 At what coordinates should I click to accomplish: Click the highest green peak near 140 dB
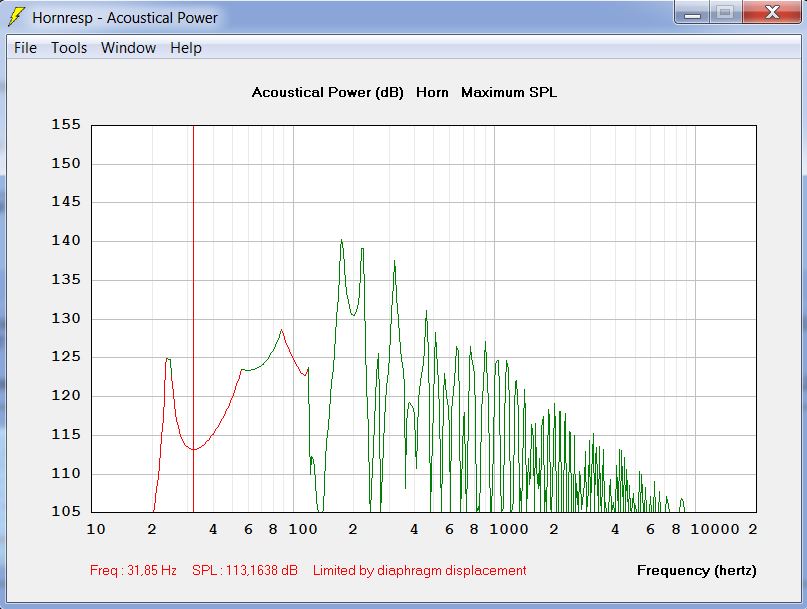341,241
